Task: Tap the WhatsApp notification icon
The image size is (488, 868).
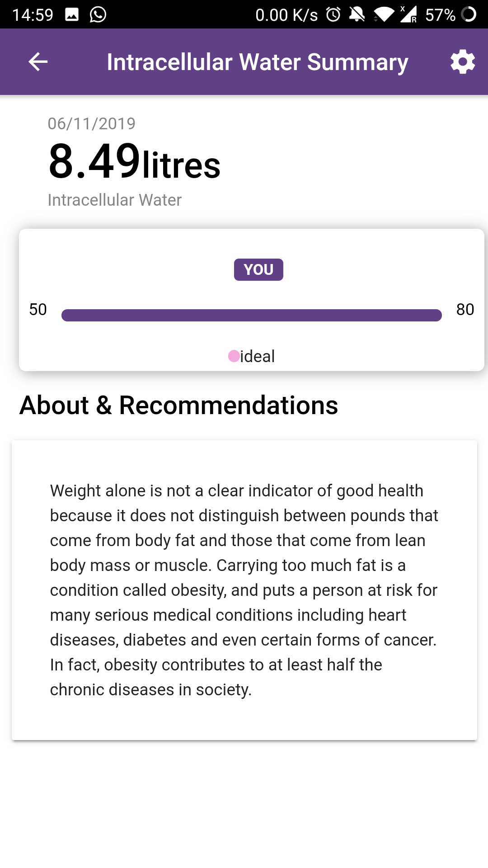Action: point(98,14)
